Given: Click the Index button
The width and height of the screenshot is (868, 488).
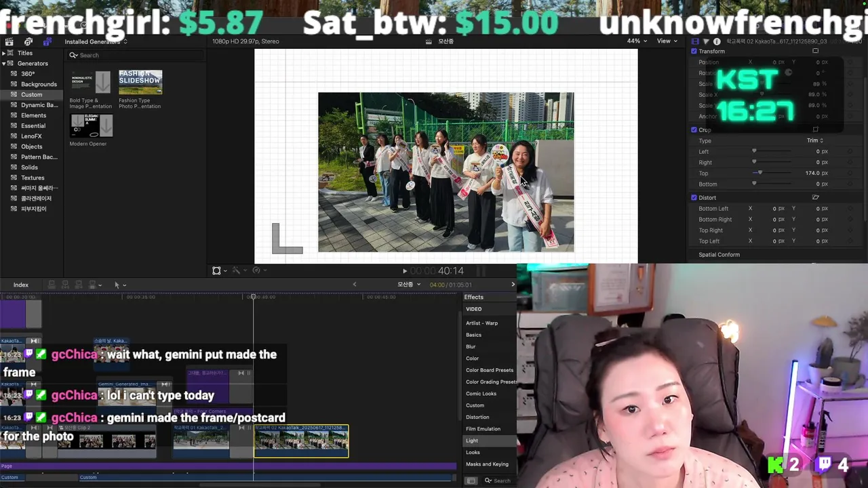Looking at the screenshot, I should tap(21, 285).
